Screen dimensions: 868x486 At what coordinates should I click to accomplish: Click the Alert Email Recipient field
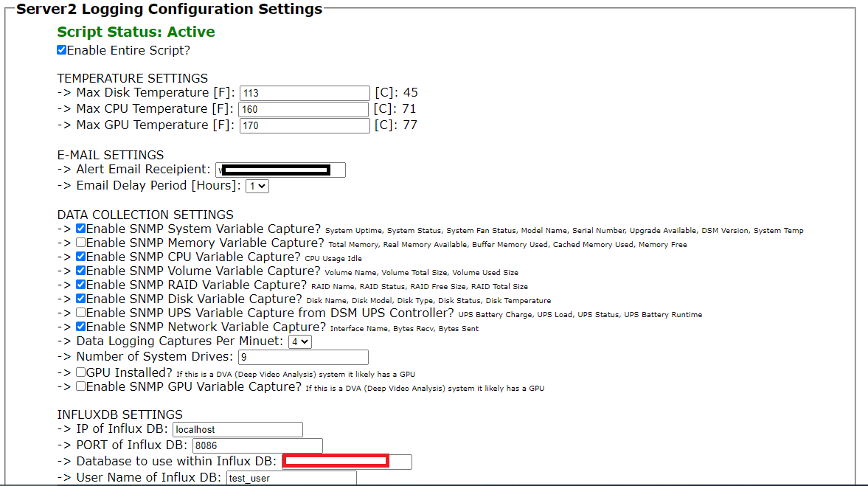(280, 170)
